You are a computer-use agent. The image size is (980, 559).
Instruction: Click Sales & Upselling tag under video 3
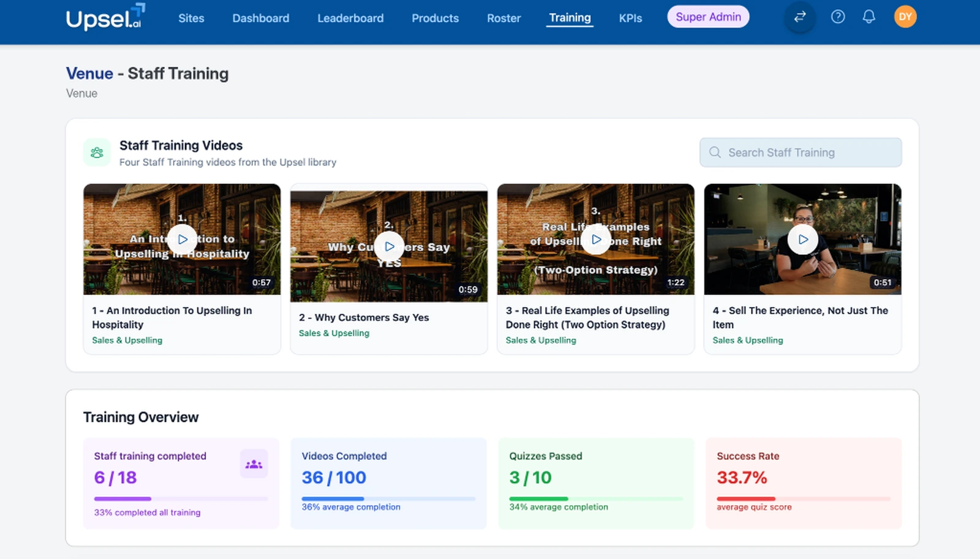click(541, 340)
